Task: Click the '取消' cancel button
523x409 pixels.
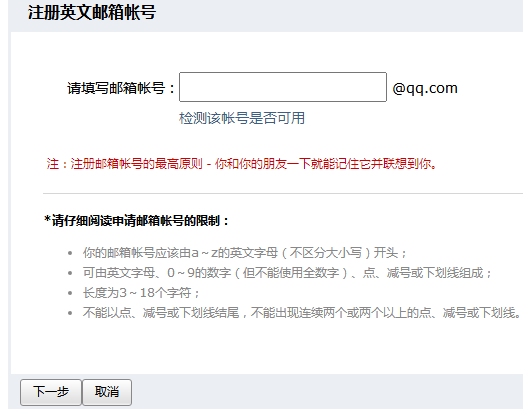Action: (x=107, y=392)
